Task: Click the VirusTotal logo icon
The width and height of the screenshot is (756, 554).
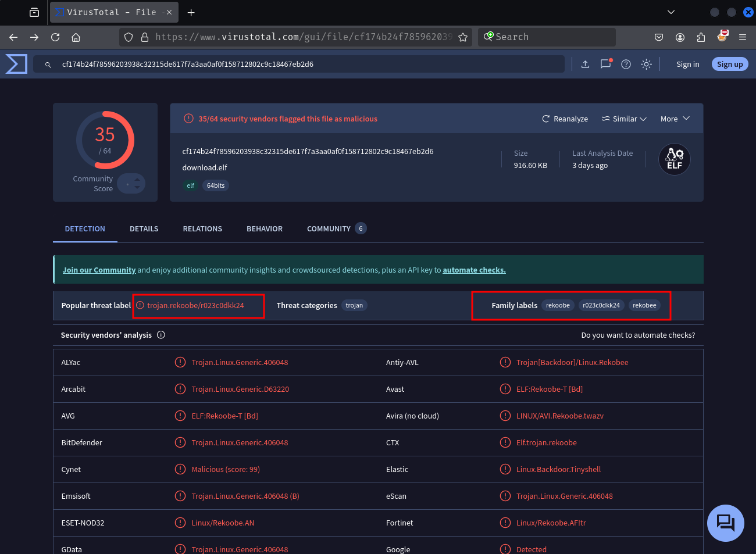Action: pyautogui.click(x=16, y=64)
